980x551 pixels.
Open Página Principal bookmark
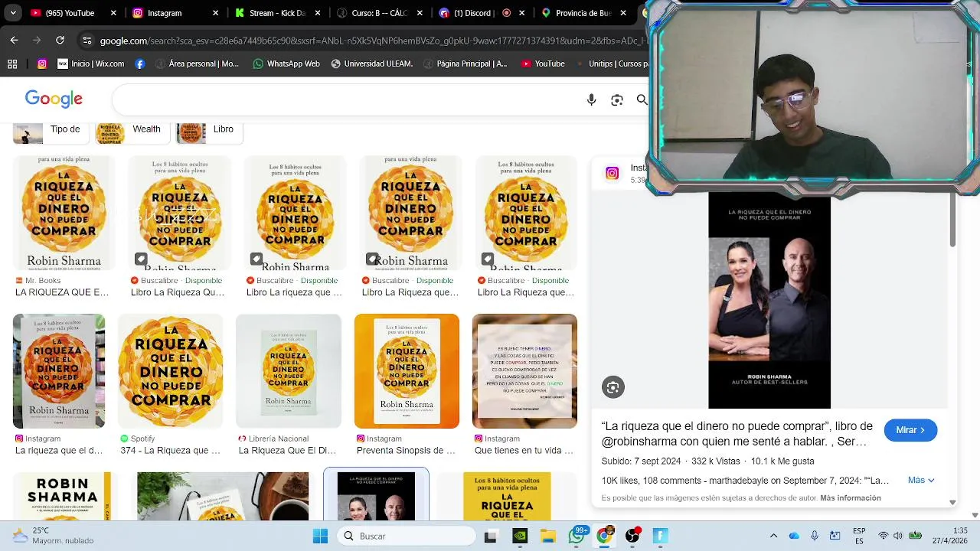pyautogui.click(x=465, y=64)
